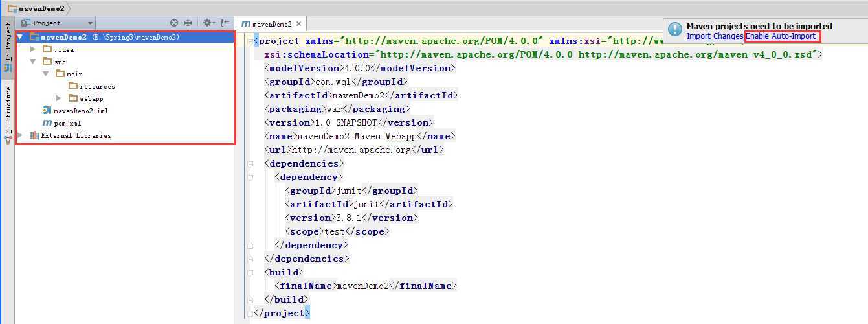Click the src folder icon
Viewport: 868px width, 324px height.
coord(47,62)
